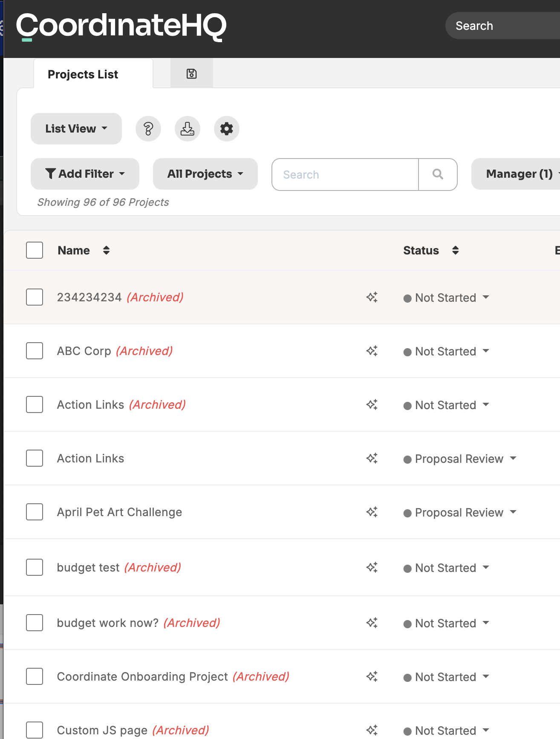This screenshot has height=739, width=560.
Task: Open Proposal Review status for Action Links
Action: pos(460,459)
